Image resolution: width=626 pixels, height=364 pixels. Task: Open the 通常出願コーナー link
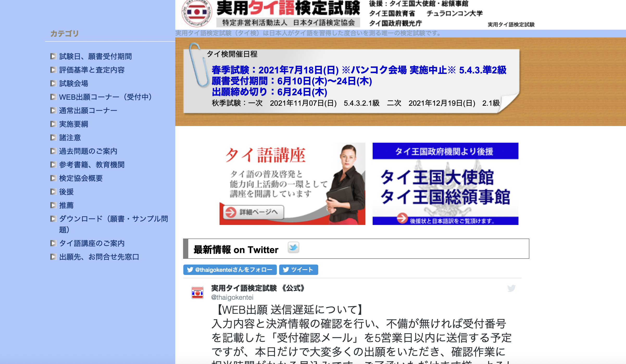tap(88, 110)
